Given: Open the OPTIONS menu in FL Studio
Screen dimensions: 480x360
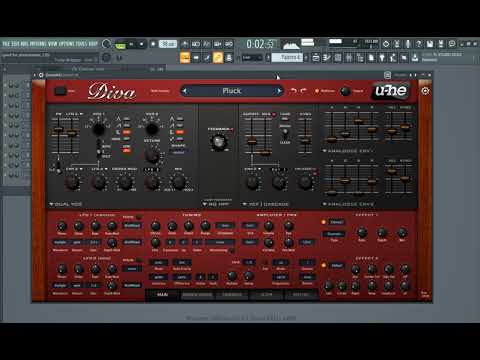Looking at the screenshot, I should tap(67, 44).
